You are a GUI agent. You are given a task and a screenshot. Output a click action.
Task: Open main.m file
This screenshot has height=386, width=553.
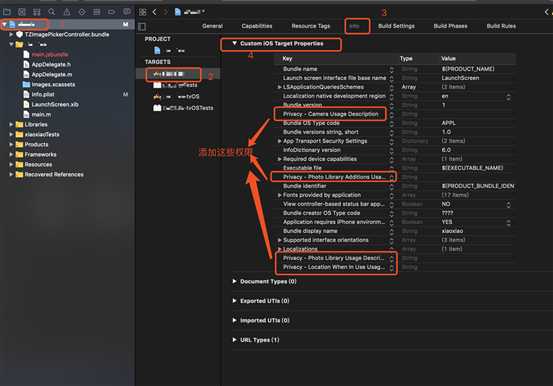(x=41, y=114)
